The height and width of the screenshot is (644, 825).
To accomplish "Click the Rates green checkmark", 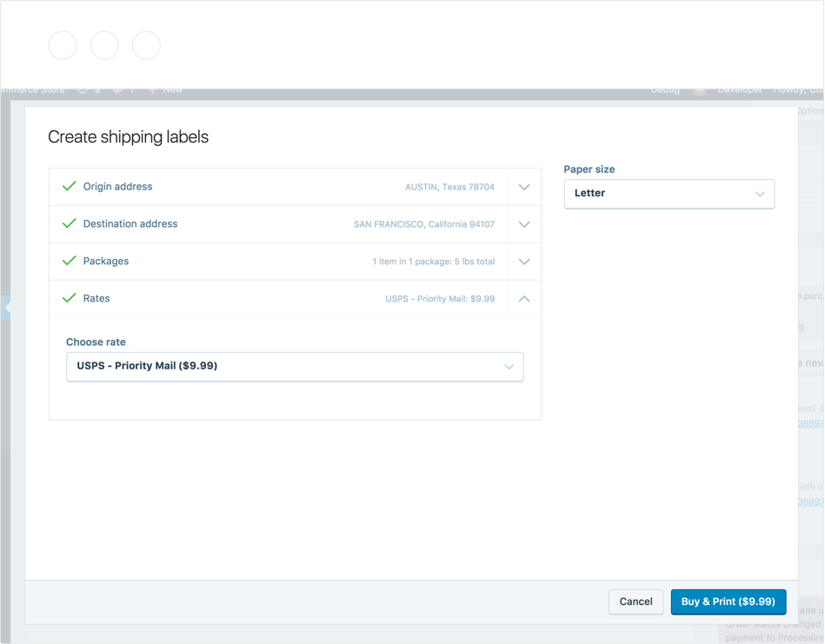I will pos(70,298).
